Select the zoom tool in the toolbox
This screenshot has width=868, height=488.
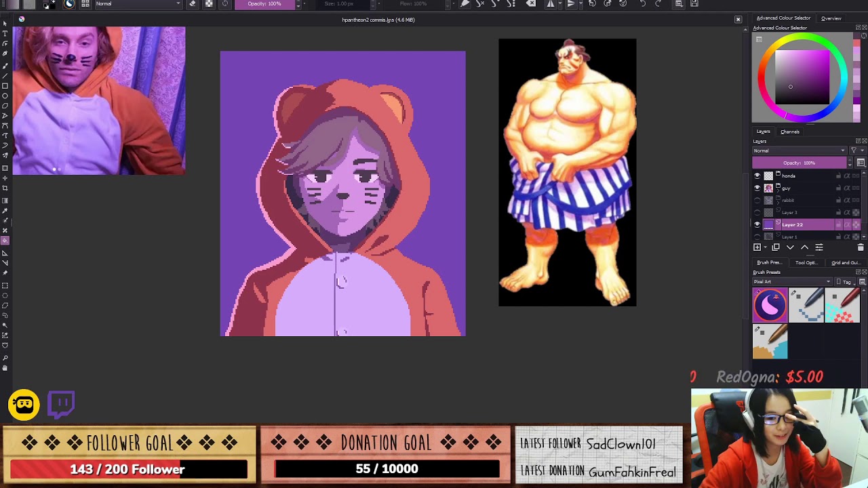coord(5,357)
